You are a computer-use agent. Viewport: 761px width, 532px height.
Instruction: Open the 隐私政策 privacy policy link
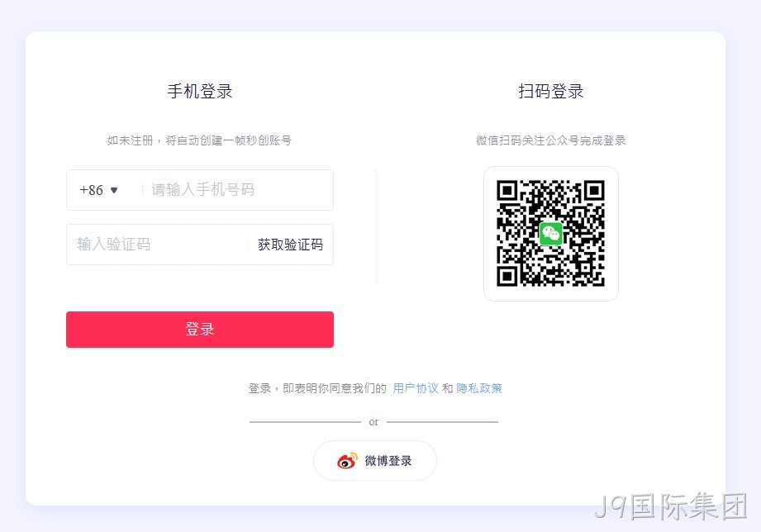tap(479, 388)
